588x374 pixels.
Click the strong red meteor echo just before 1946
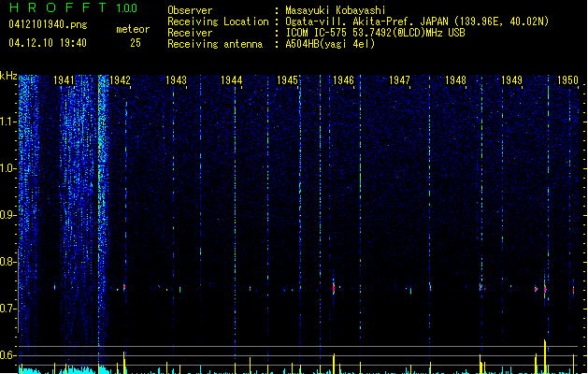[334, 288]
